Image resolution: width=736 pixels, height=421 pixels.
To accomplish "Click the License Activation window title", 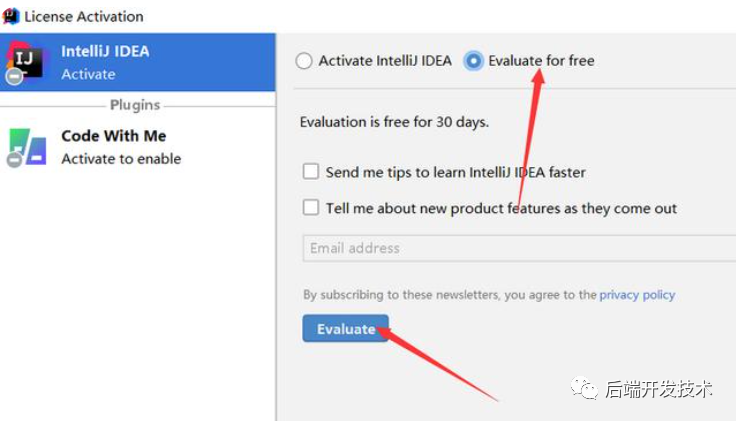I will pyautogui.click(x=84, y=16).
